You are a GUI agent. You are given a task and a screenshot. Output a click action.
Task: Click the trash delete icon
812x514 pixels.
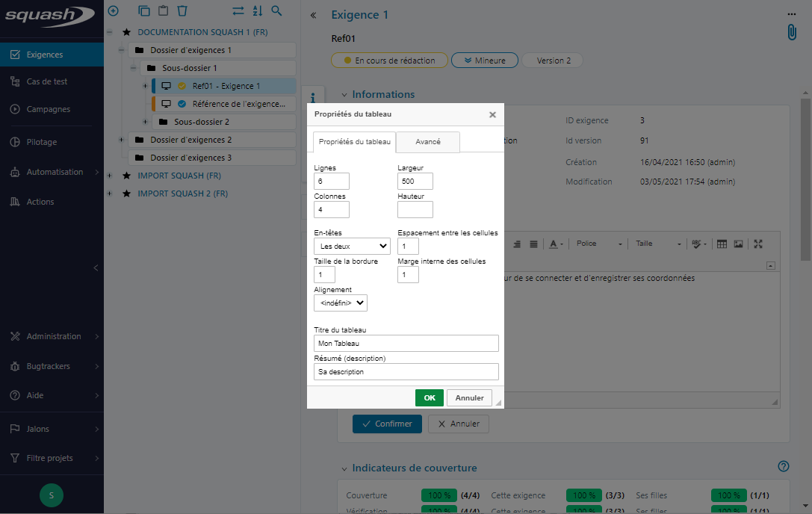point(182,11)
